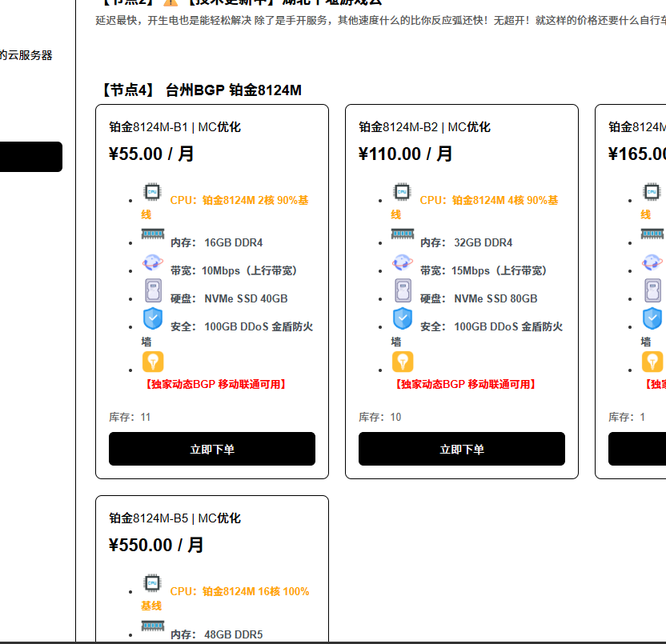Click the security shield icon in B1 card
Viewport: 666px width, 644px height.
[x=153, y=318]
